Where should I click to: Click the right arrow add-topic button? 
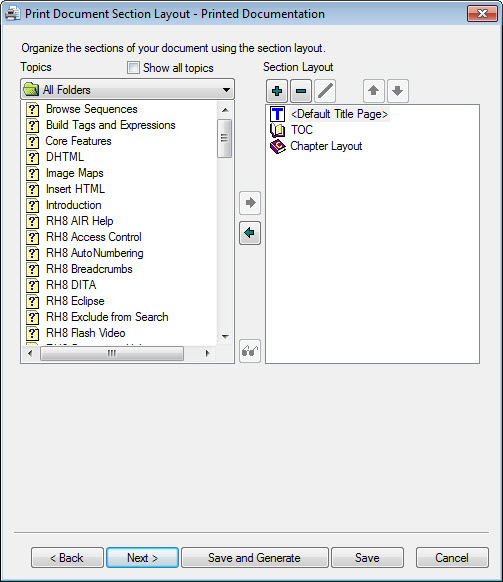pos(250,203)
